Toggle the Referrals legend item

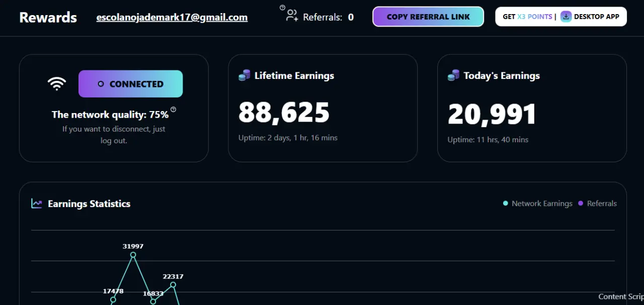(x=597, y=204)
